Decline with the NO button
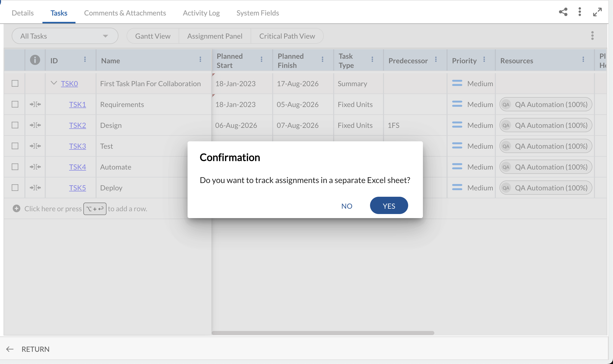Screen dimensions: 613x364 click(347, 206)
